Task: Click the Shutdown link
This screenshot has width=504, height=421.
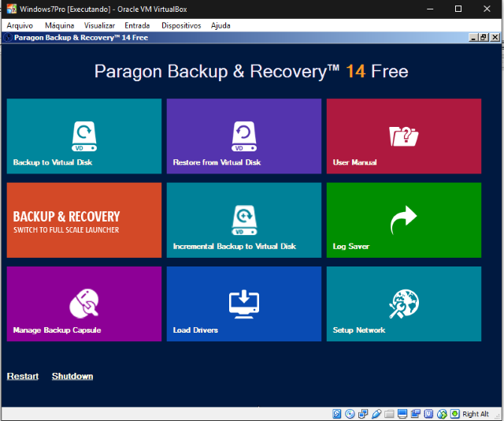Action: point(72,376)
